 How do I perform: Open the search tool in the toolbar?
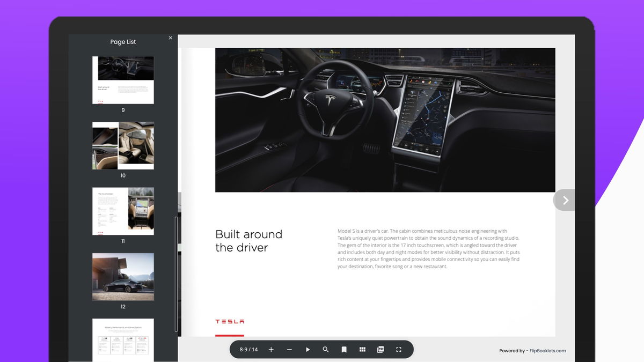(x=326, y=349)
